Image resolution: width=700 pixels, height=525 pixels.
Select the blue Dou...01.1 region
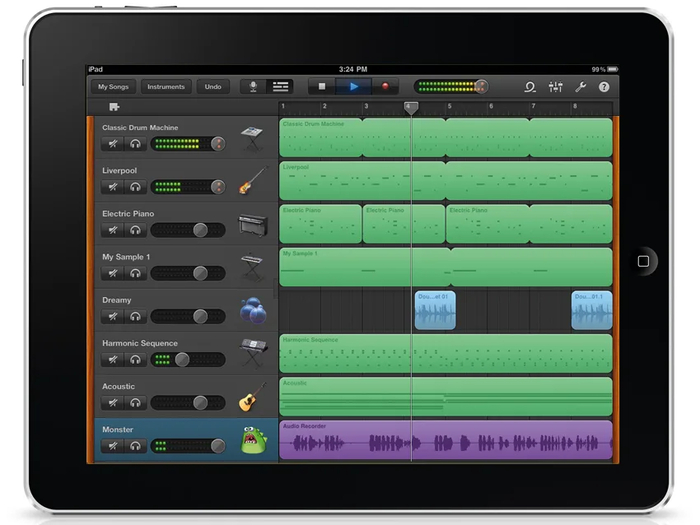point(592,310)
